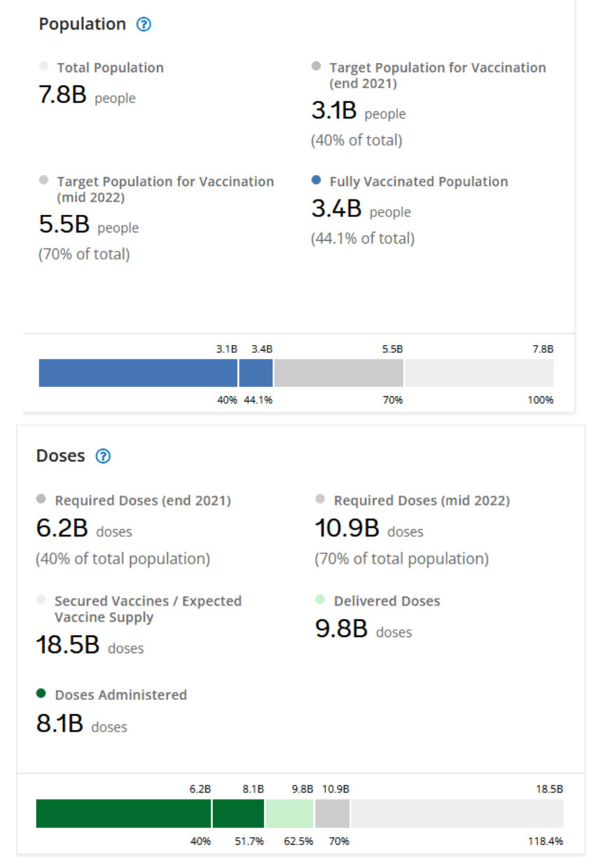Click the blue 40% segment of population bar

click(138, 373)
